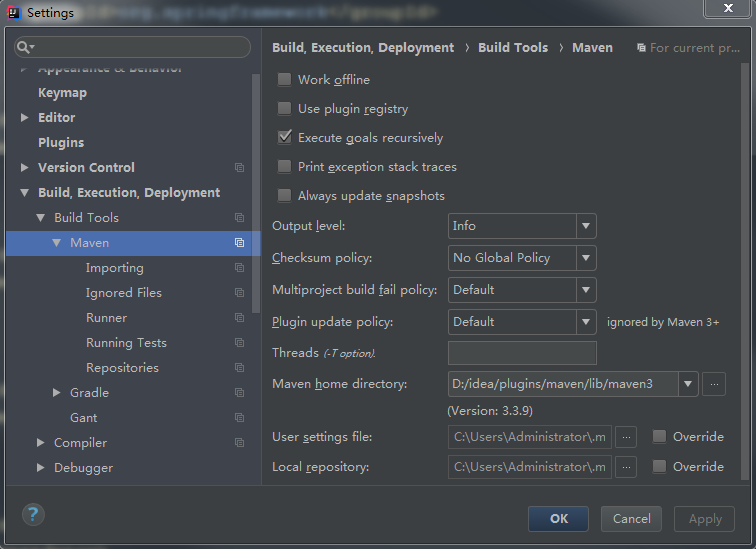This screenshot has height=549, width=756.
Task: Click Build Tools in the breadcrumb
Action: point(513,48)
